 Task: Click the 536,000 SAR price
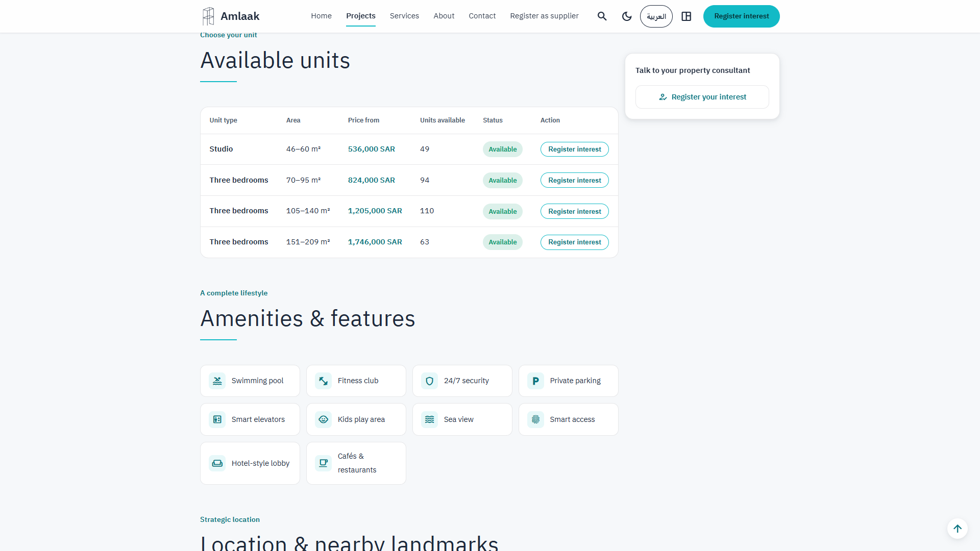click(x=372, y=149)
